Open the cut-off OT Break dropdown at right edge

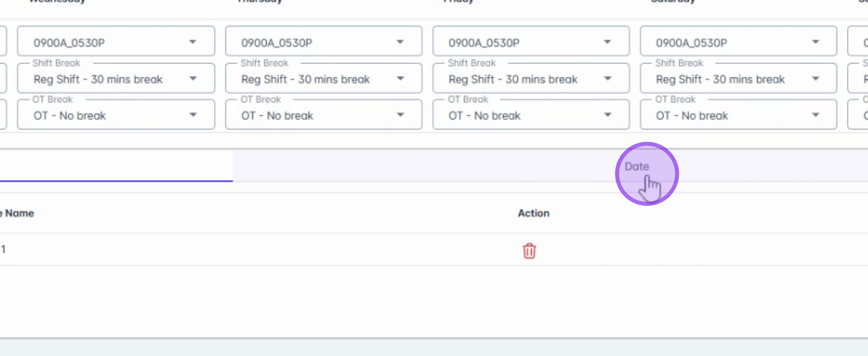pos(859,115)
